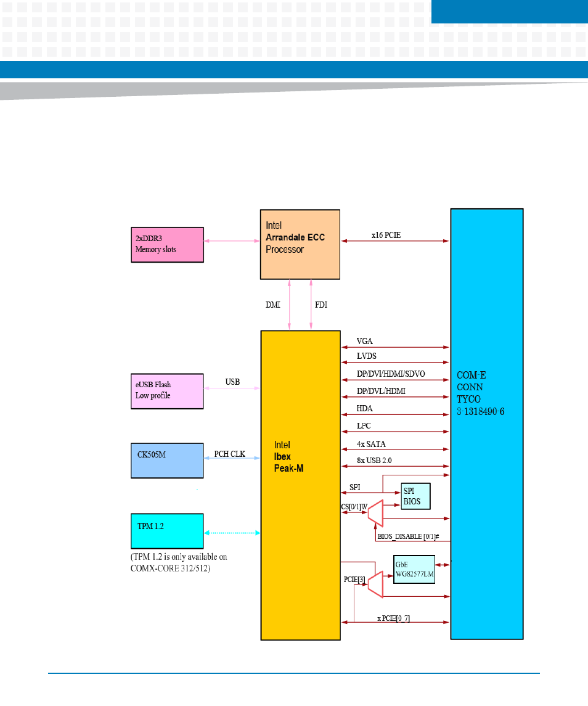Click the VGA signal label

365,342
